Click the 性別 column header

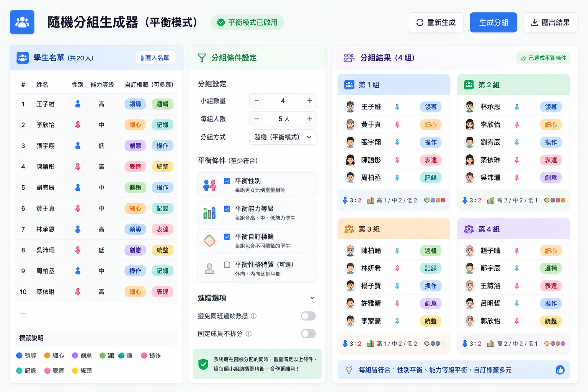pyautogui.click(x=78, y=85)
